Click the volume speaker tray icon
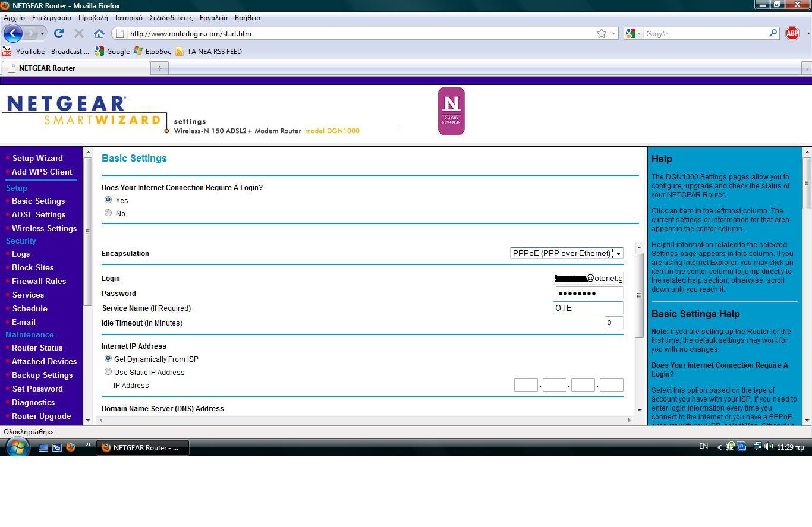812x527 pixels. coord(768,447)
